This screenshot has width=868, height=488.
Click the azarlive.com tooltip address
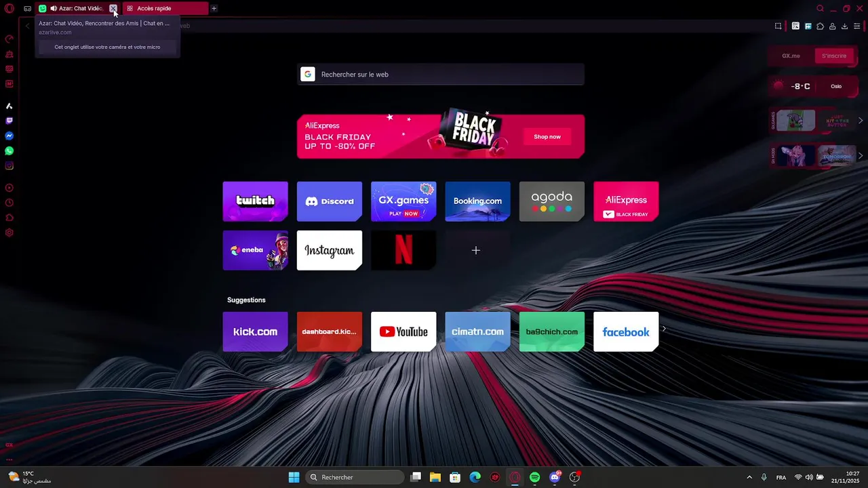pos(55,32)
